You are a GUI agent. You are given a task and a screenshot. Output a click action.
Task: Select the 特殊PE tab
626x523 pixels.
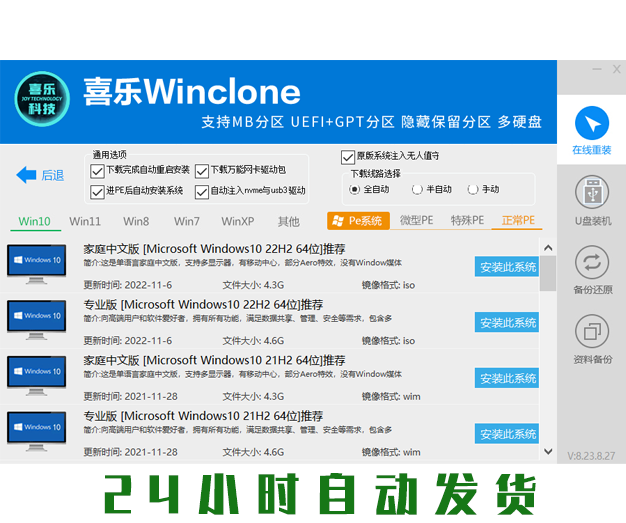[x=467, y=220]
